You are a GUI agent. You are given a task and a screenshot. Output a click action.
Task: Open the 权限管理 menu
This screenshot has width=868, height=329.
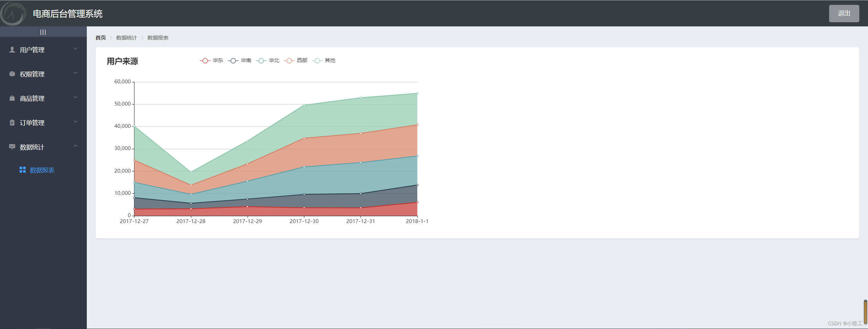[x=43, y=74]
